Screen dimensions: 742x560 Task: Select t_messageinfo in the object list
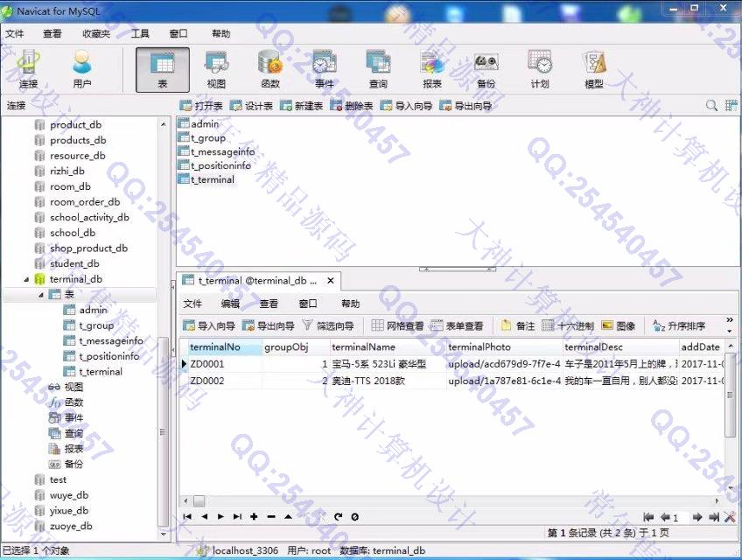pos(217,152)
